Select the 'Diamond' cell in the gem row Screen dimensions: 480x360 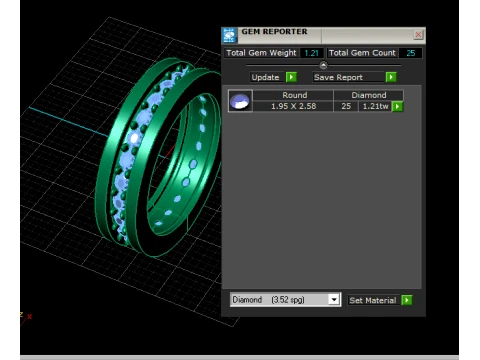[x=369, y=95]
